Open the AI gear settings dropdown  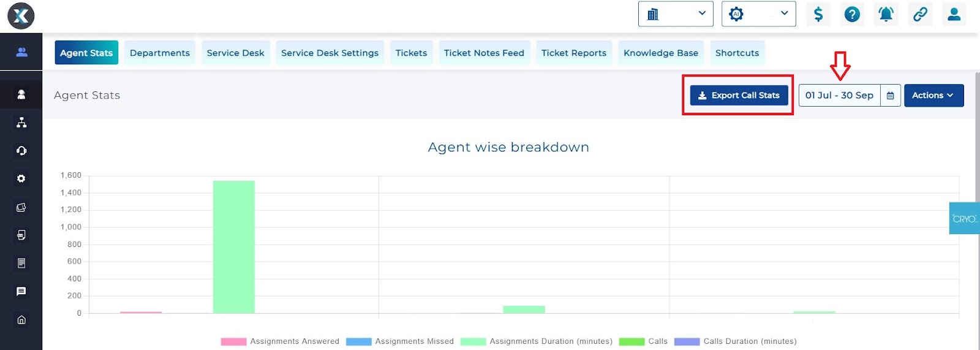point(758,13)
